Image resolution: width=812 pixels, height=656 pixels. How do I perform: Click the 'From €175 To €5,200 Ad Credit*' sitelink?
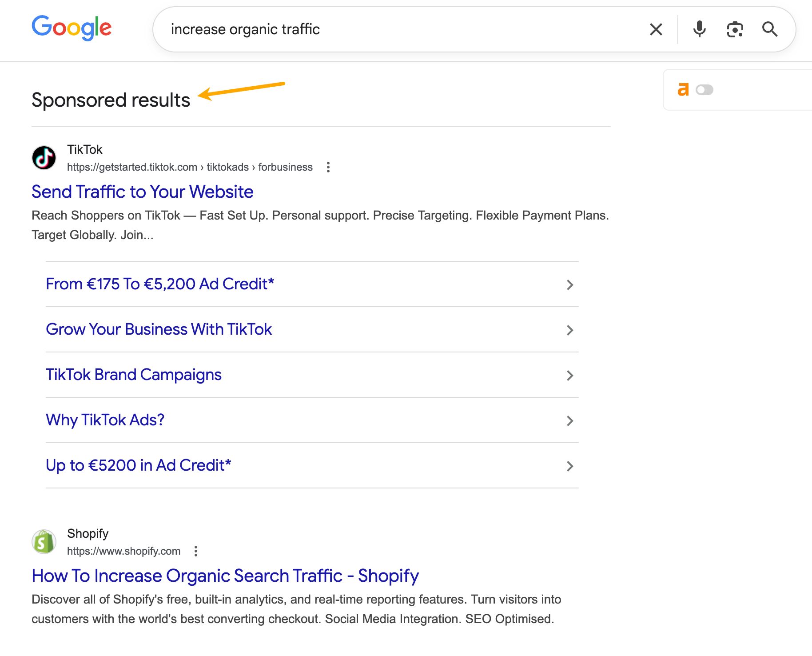[x=159, y=284]
